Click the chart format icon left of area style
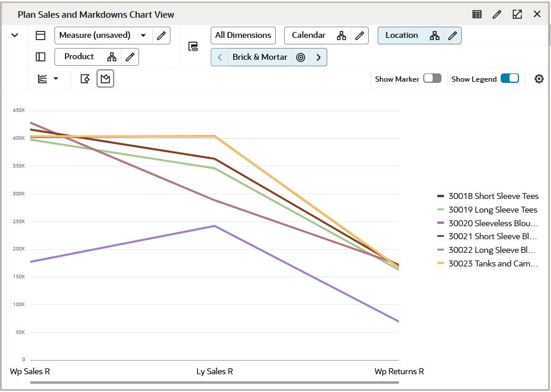Viewport: 551px width, 392px height. click(x=85, y=78)
